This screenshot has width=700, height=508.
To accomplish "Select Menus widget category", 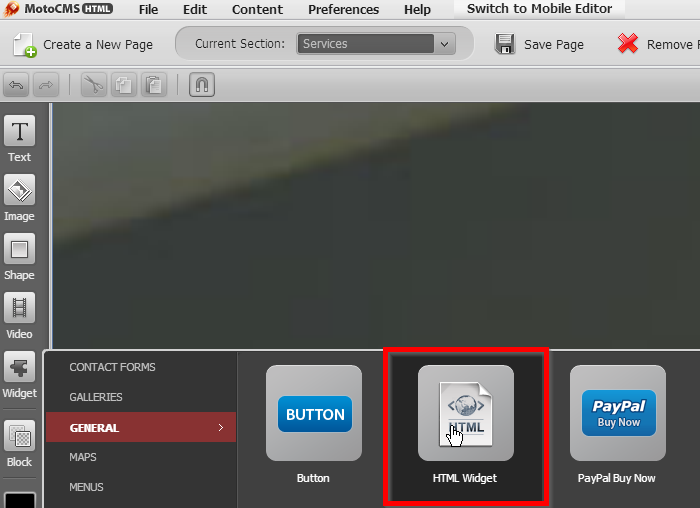I will pos(86,487).
